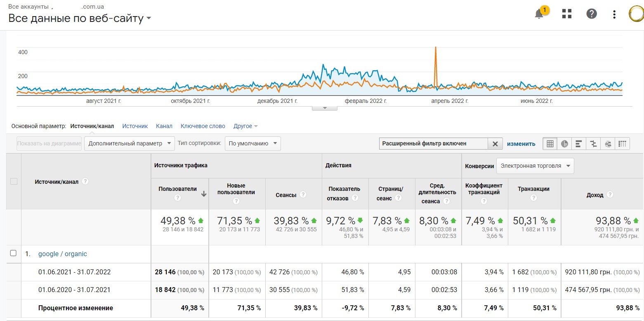The height and width of the screenshot is (321, 644).
Task: Open the 'google / organic' source link
Action: [62, 254]
